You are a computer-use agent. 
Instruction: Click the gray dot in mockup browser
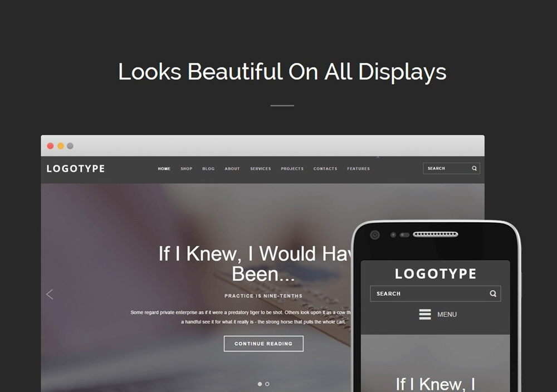point(70,146)
